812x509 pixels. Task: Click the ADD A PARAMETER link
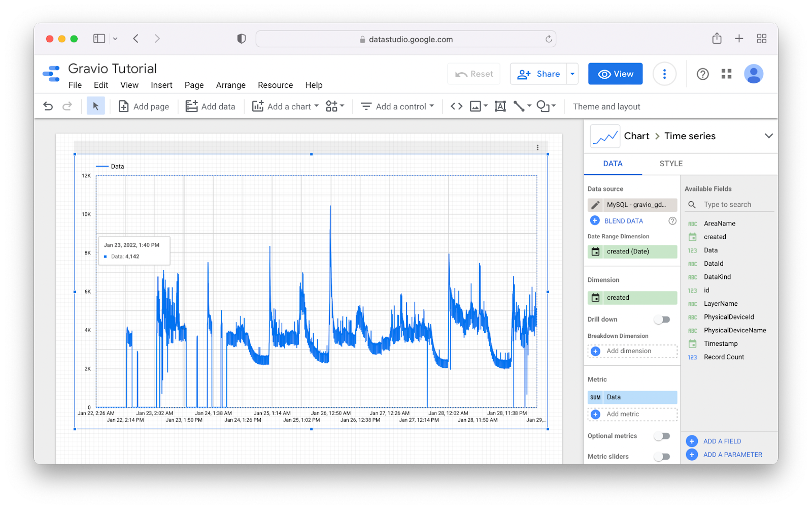click(732, 455)
